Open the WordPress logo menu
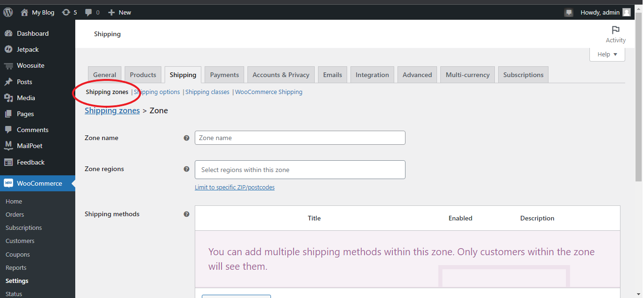 click(x=8, y=12)
